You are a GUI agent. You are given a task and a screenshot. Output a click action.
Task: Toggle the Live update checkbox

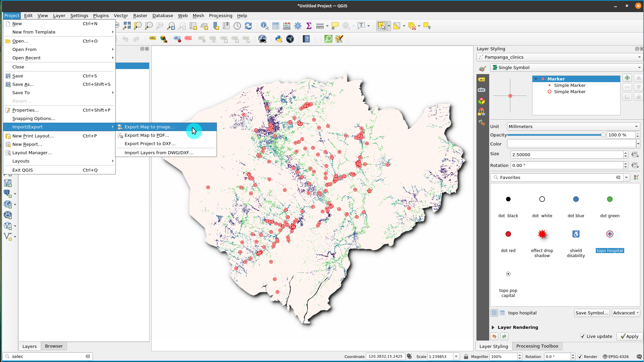(584, 336)
